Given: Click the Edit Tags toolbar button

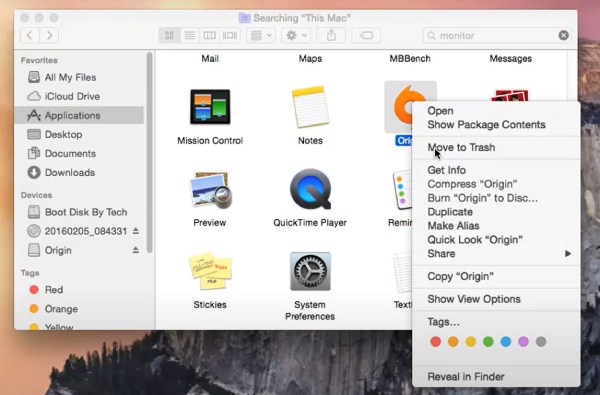Looking at the screenshot, I should coord(366,36).
